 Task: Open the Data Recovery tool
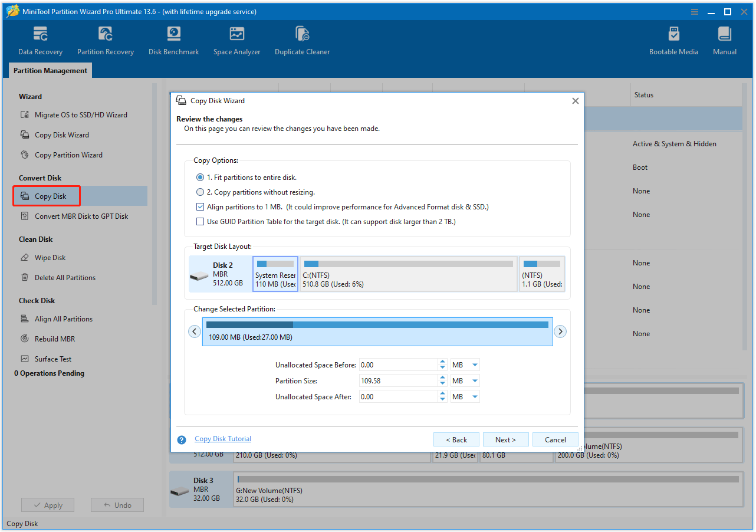(40, 40)
